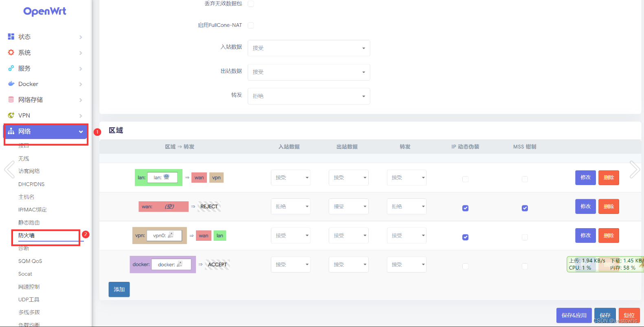Click save & apply (保存&应用) button

point(574,315)
